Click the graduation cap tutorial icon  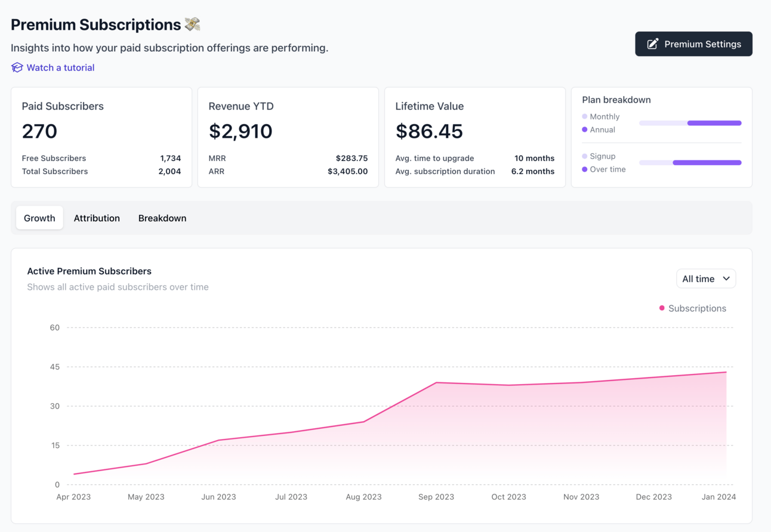pyautogui.click(x=17, y=67)
